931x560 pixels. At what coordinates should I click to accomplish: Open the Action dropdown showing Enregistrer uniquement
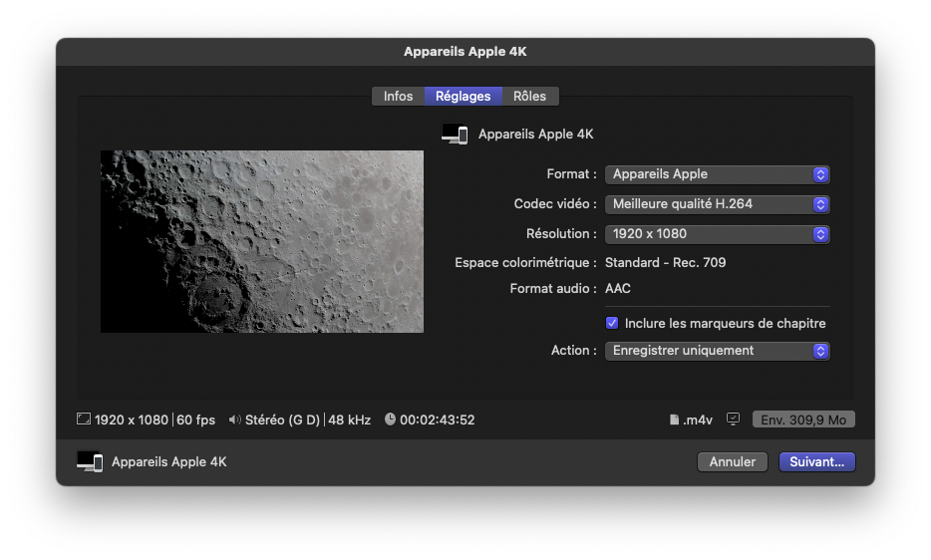coord(718,351)
